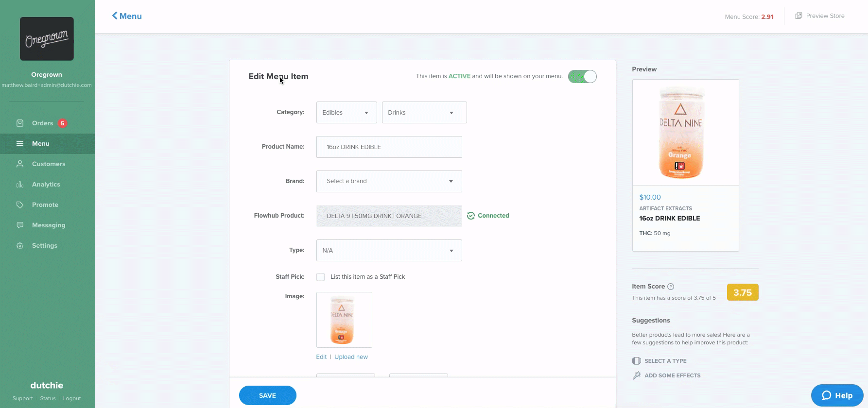Image resolution: width=868 pixels, height=408 pixels.
Task: Click the Flowhub Product field
Action: tap(389, 216)
